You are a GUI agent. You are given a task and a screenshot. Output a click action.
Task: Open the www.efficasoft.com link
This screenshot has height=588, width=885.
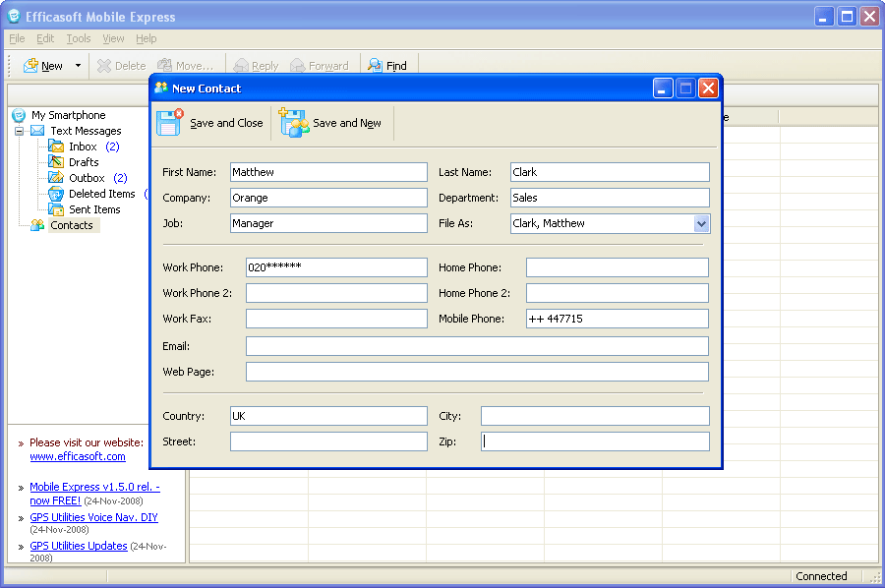pyautogui.click(x=78, y=456)
